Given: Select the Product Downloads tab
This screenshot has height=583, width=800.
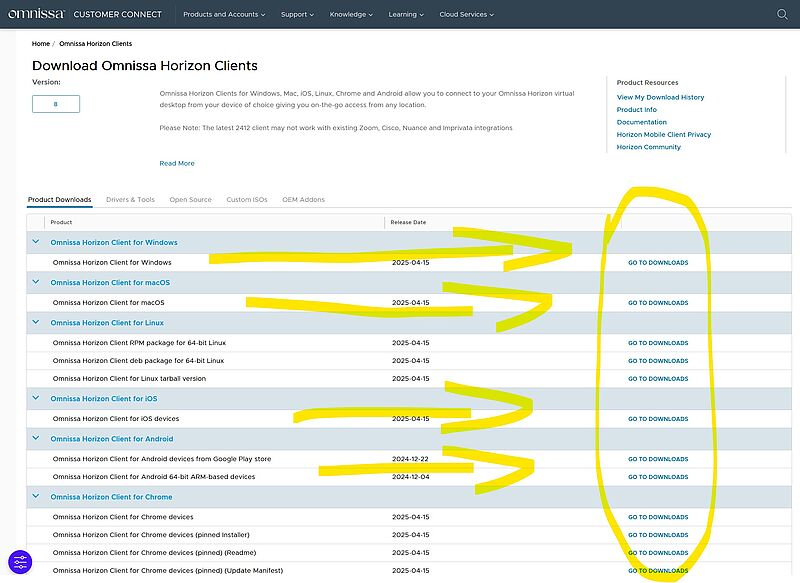Looking at the screenshot, I should point(60,199).
